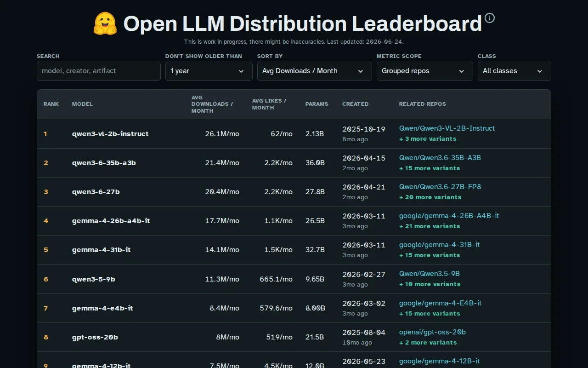Click the Created column header
This screenshot has height=368, width=588.
click(x=355, y=104)
